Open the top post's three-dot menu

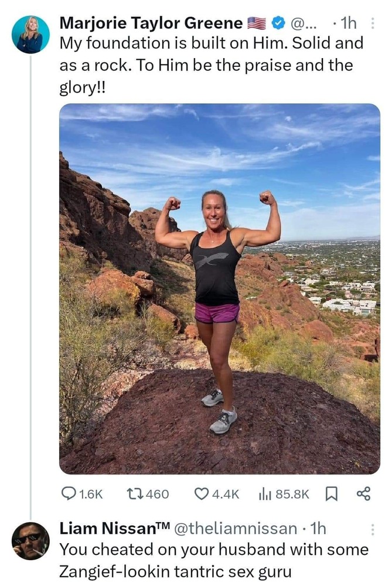372,23
